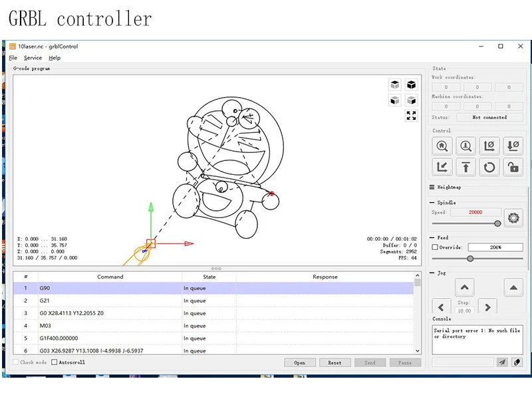Click the fit-to-view expand arrows icon
The image size is (532, 399).
tap(411, 116)
